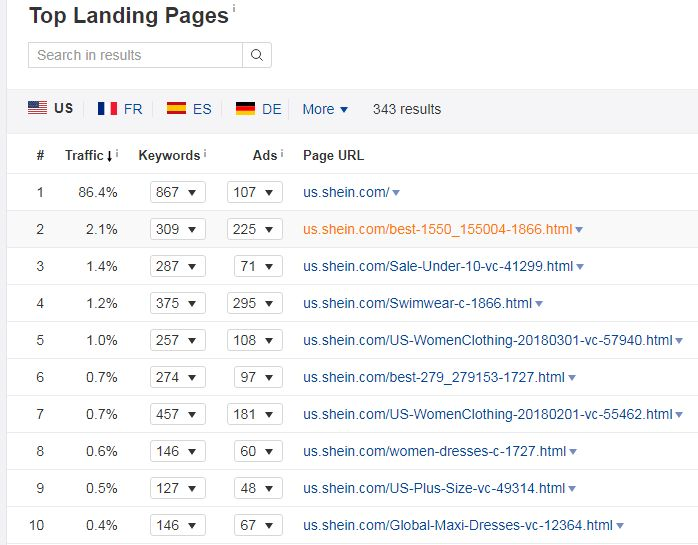Switch to the ES country tab
Viewport: 698px width, 545px height.
[x=189, y=109]
